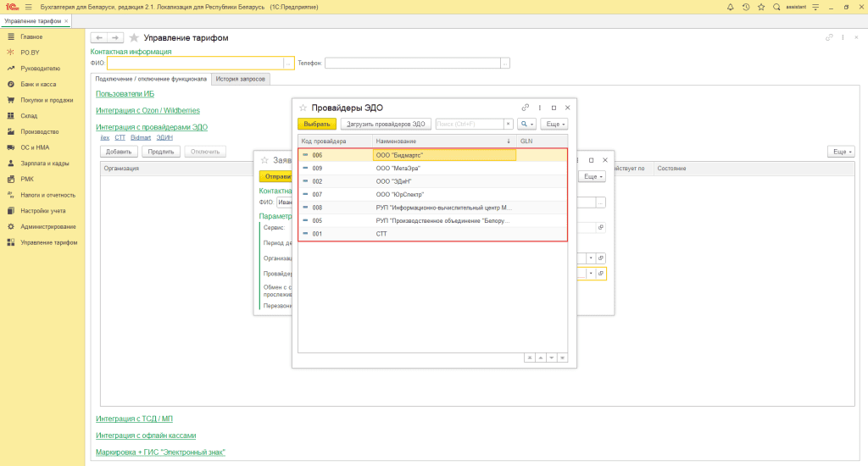The height and width of the screenshot is (466, 868).
Task: Toggle favorite star beside Управление тарифом title
Action: pyautogui.click(x=134, y=38)
